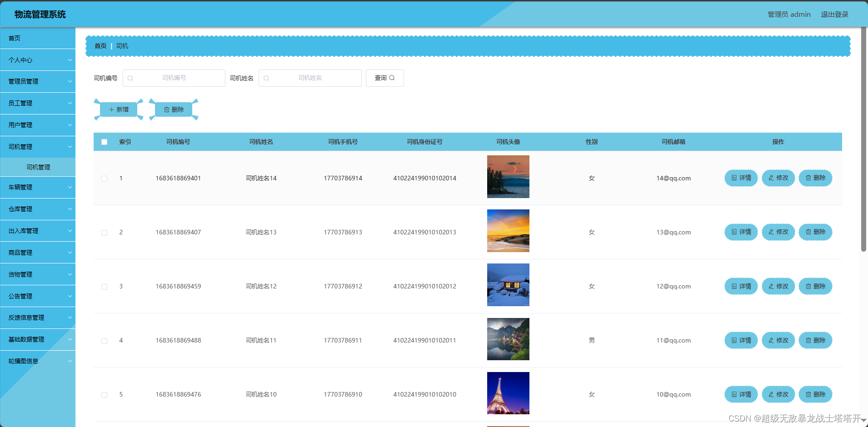Expand the 仓库管理 sidebar menu

point(38,209)
